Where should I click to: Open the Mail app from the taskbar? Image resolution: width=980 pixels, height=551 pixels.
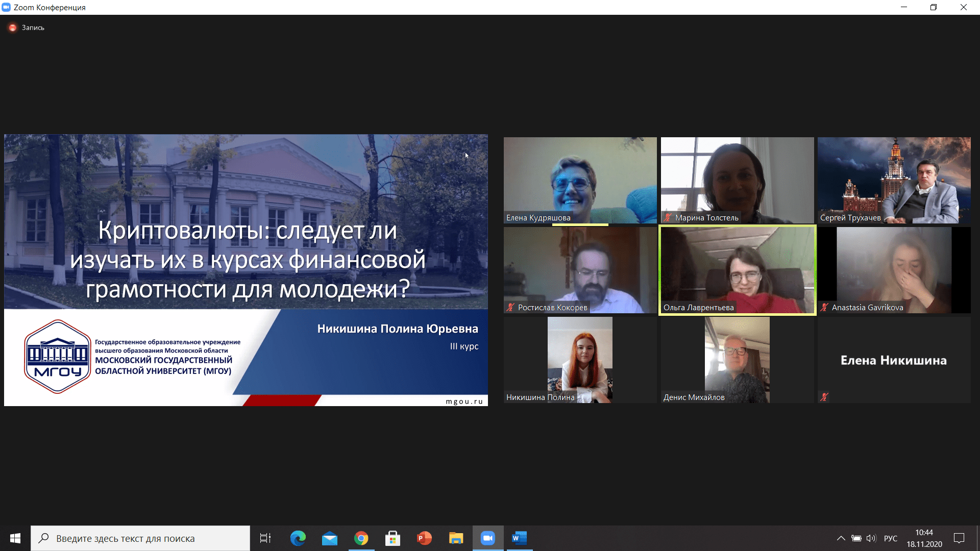pyautogui.click(x=330, y=538)
